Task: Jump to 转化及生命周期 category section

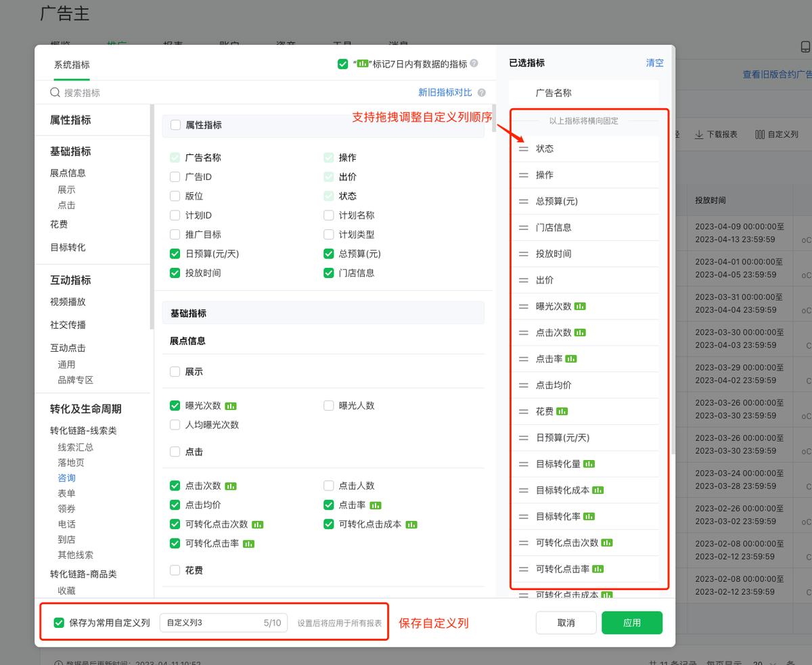Action: point(86,409)
